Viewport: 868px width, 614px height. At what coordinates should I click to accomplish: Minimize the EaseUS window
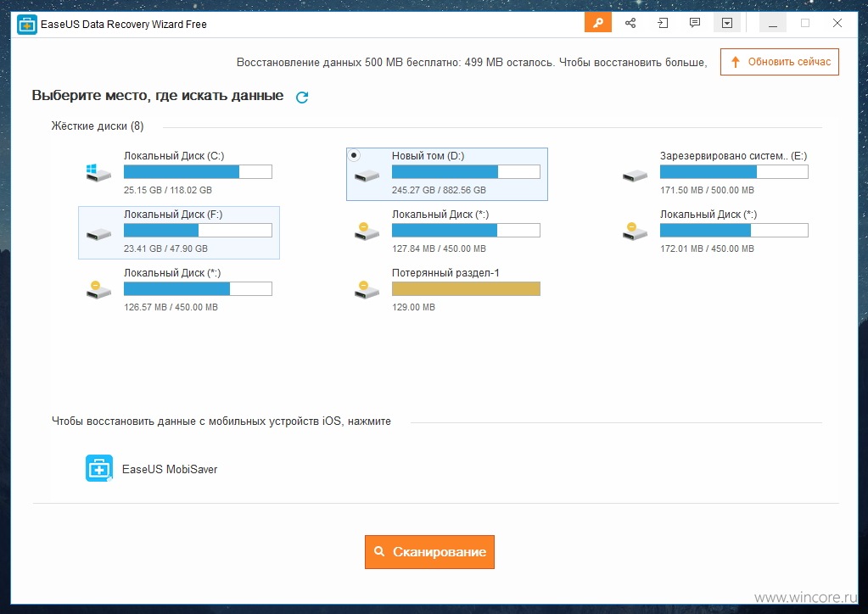click(x=773, y=23)
